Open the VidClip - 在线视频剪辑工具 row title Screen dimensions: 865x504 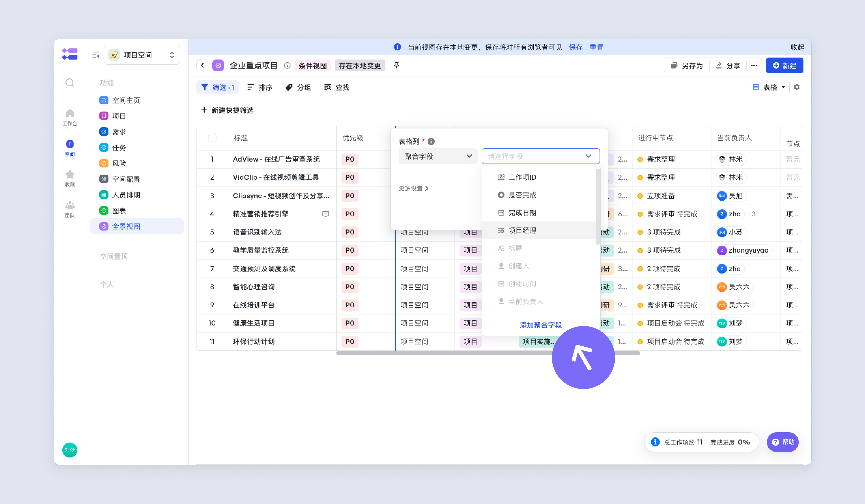[276, 177]
